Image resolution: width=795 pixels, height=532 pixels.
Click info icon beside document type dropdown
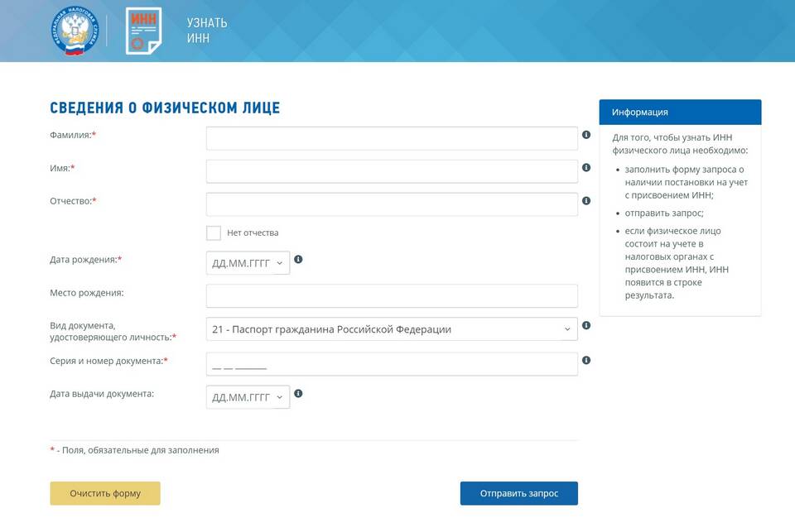click(586, 326)
